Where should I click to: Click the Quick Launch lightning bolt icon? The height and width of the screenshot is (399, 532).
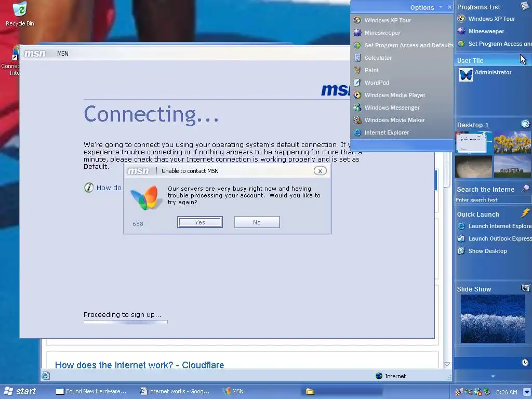pyautogui.click(x=525, y=214)
